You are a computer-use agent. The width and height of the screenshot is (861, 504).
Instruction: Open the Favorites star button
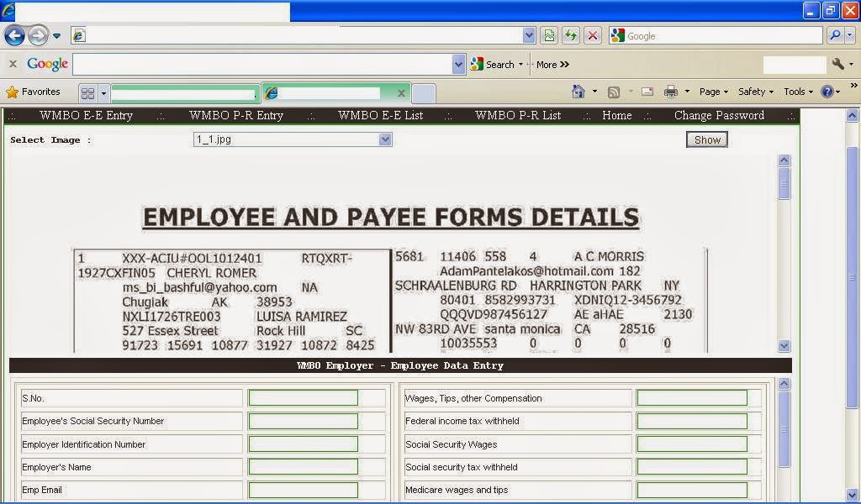tap(33, 92)
